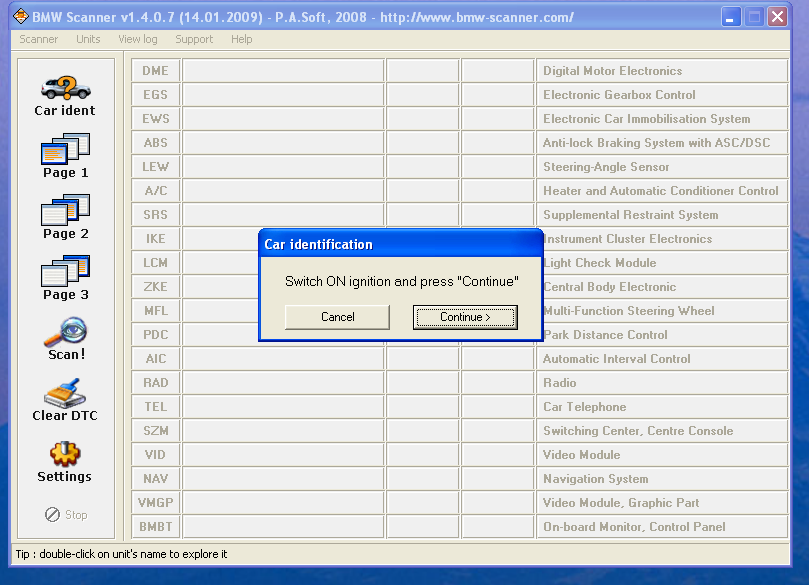Open Page 3 icon
809x585 pixels.
click(x=66, y=270)
